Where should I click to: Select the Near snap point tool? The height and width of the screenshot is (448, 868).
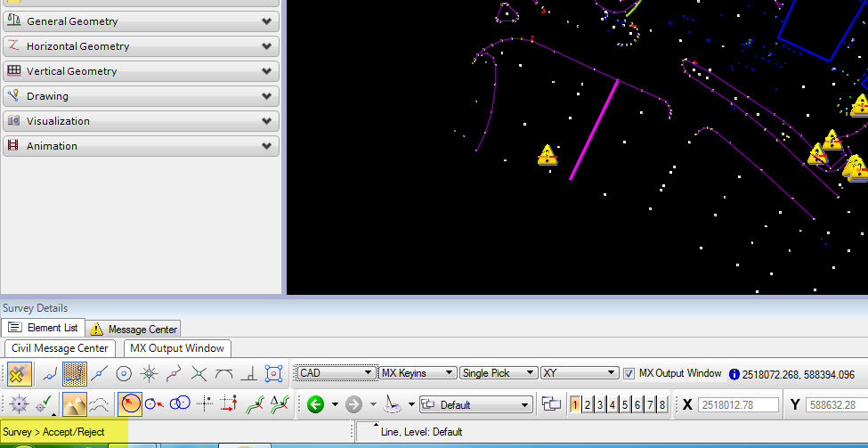[50, 374]
